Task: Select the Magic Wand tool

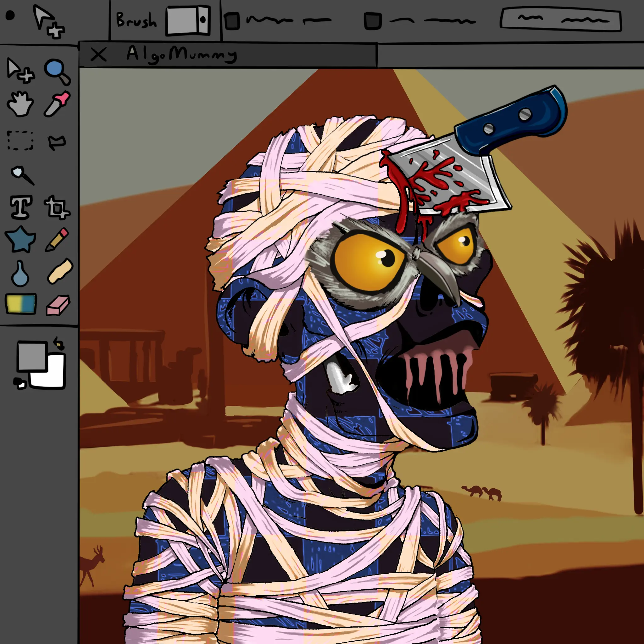Action: 22,175
